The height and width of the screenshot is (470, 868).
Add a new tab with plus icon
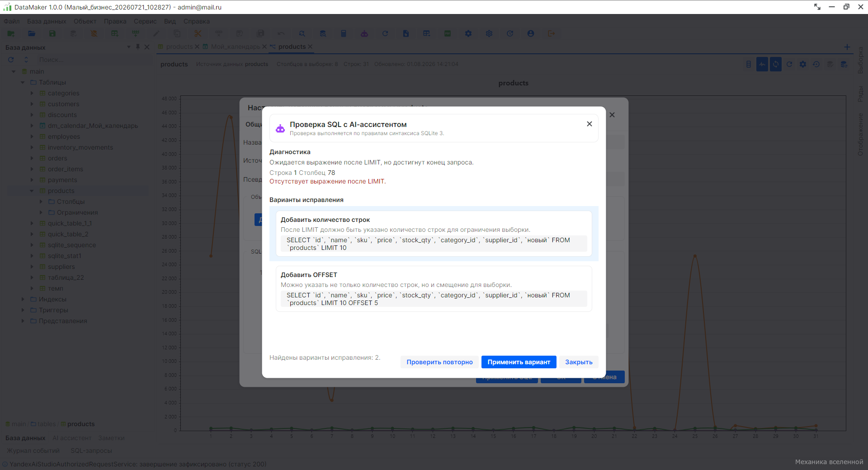pyautogui.click(x=847, y=47)
